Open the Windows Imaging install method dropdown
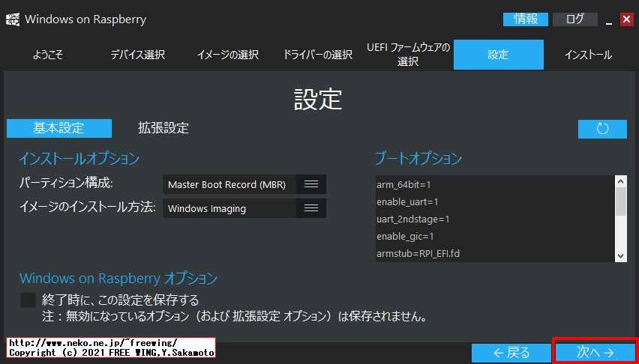The width and height of the screenshot is (639, 364). point(244,208)
